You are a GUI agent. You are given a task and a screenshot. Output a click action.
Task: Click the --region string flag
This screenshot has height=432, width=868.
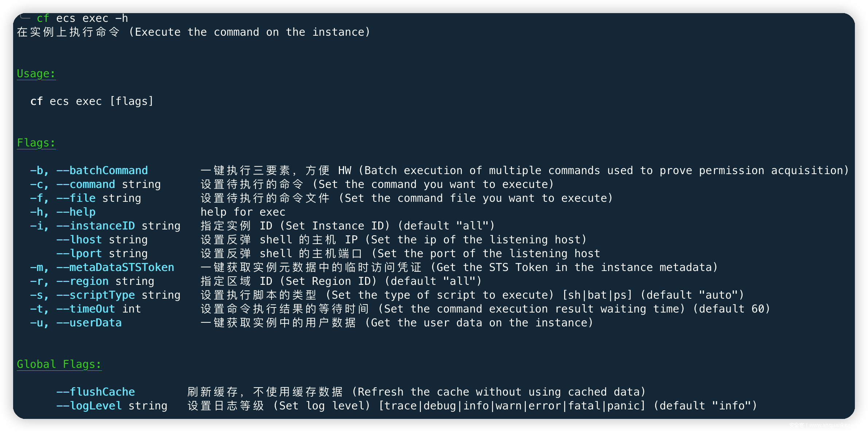(105, 281)
